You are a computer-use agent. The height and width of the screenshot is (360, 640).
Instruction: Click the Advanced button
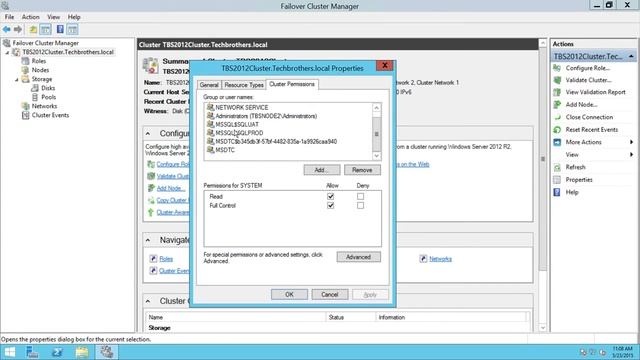coord(358,257)
